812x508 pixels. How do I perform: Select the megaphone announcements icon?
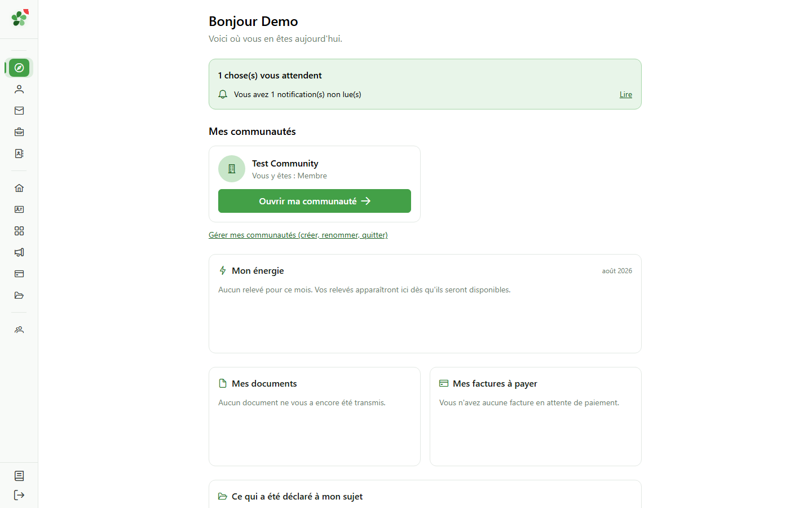[19, 252]
